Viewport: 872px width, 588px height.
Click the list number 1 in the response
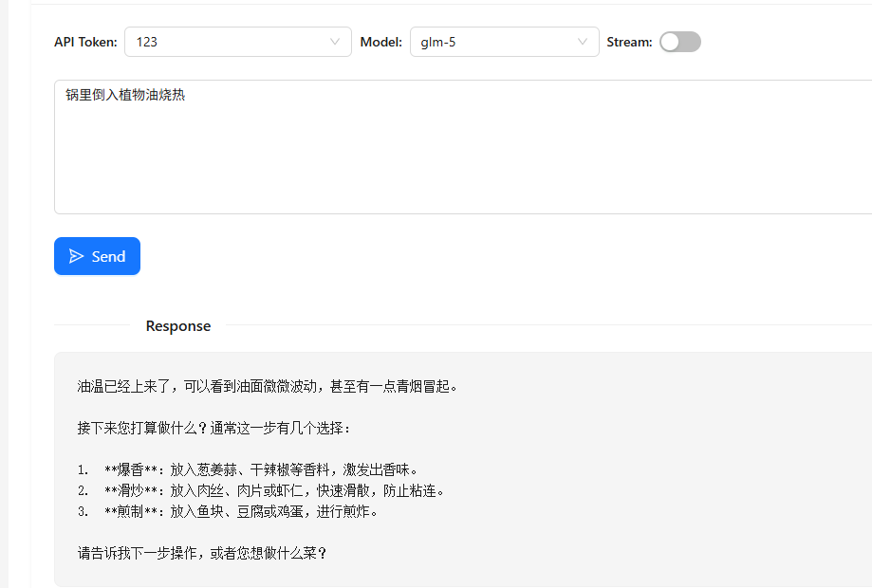[x=82, y=469]
